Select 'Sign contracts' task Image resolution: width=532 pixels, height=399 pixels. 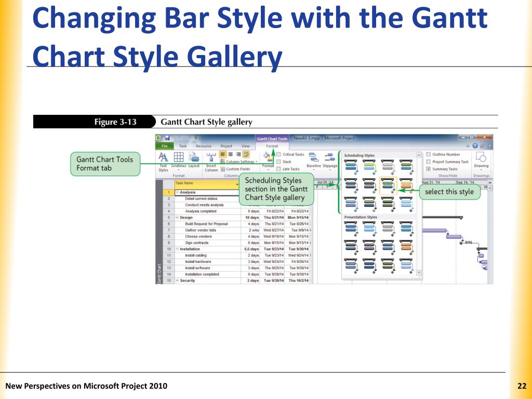click(197, 243)
